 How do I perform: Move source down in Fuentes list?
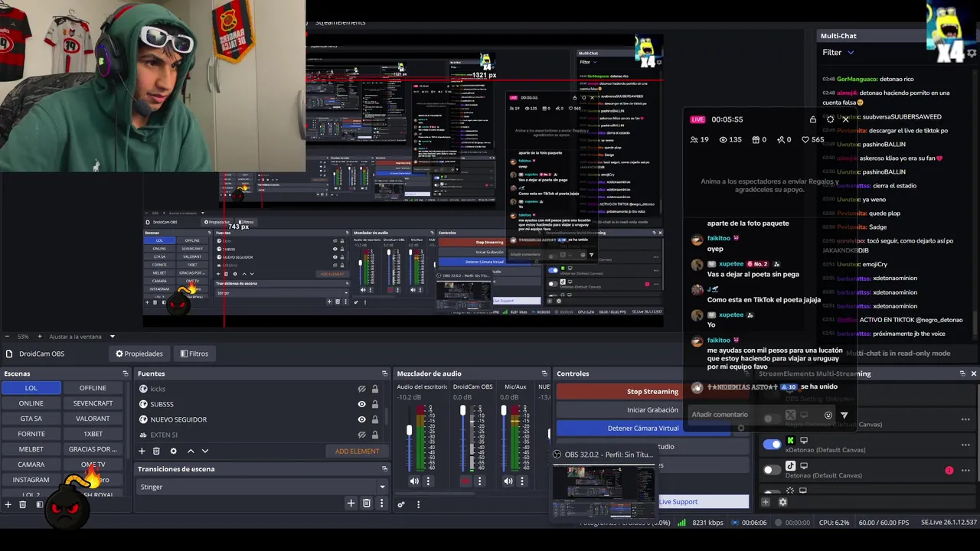point(204,451)
